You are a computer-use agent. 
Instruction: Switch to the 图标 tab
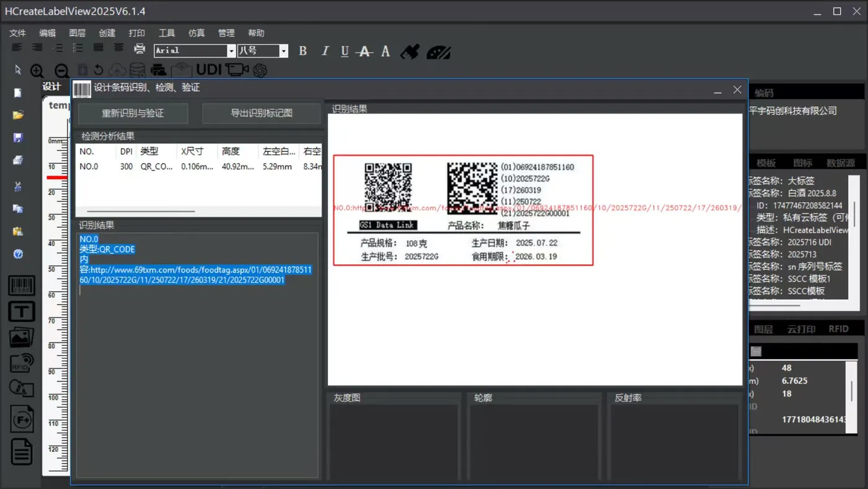tap(802, 163)
